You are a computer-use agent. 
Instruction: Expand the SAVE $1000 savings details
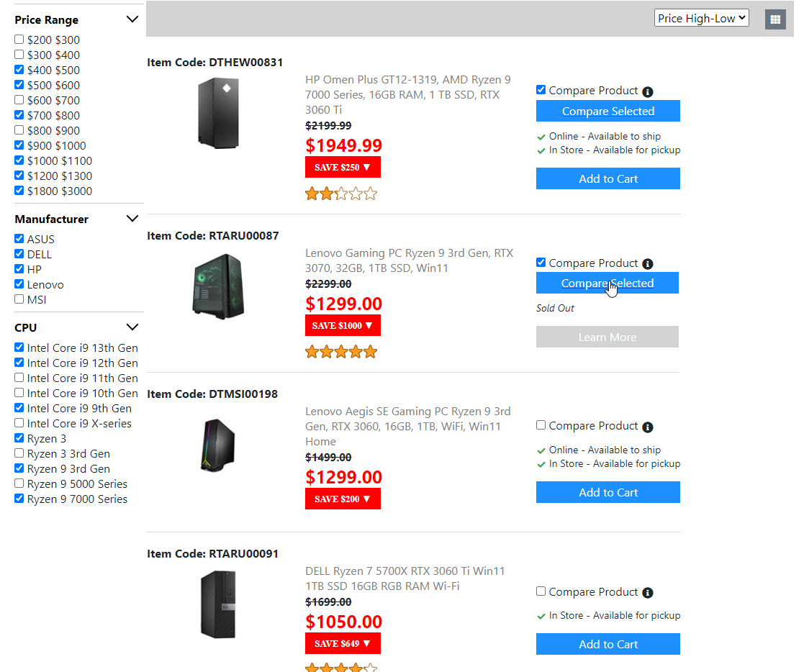(x=343, y=326)
